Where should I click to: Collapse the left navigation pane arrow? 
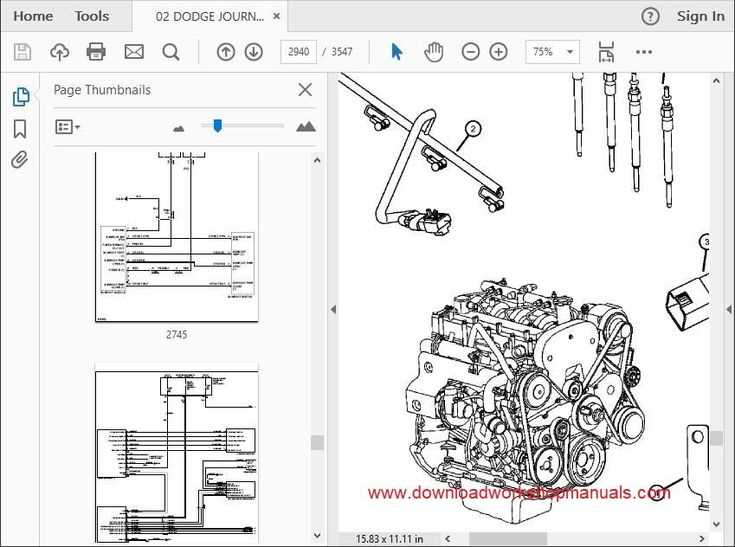pos(333,309)
